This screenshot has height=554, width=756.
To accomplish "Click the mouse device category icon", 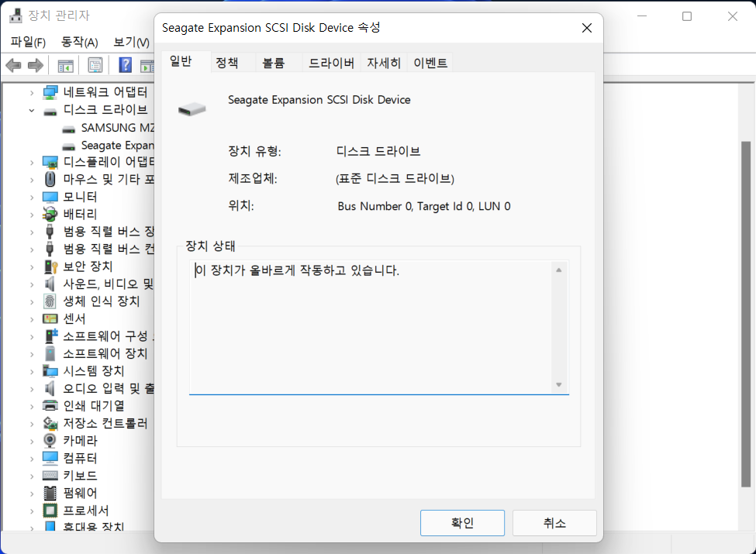I will point(50,179).
